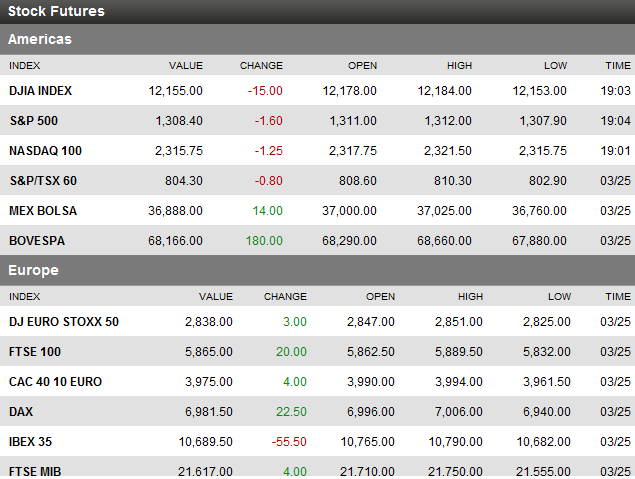Select the NASDAQ 100 high 2,321.50
The height and width of the screenshot is (479, 635).
coord(448,151)
